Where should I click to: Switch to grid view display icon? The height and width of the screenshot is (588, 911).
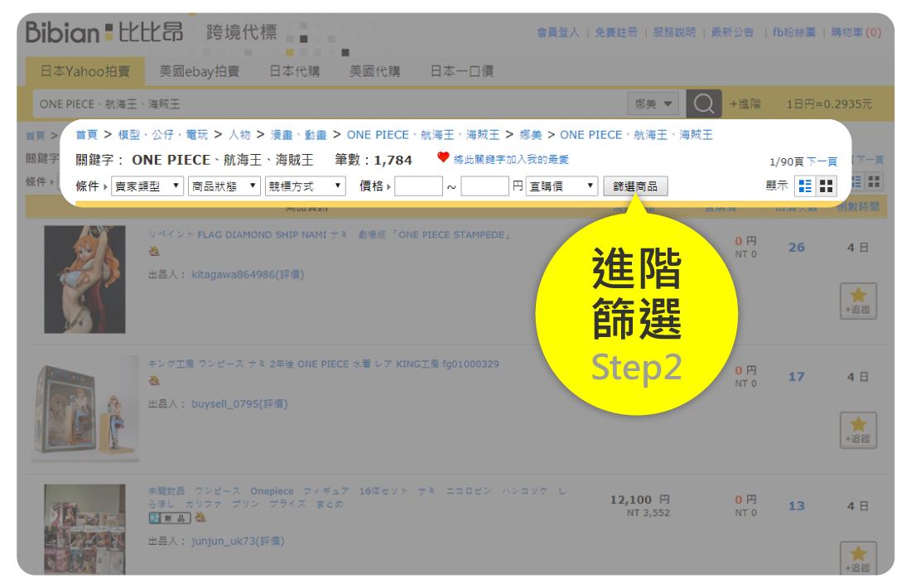coord(827,186)
